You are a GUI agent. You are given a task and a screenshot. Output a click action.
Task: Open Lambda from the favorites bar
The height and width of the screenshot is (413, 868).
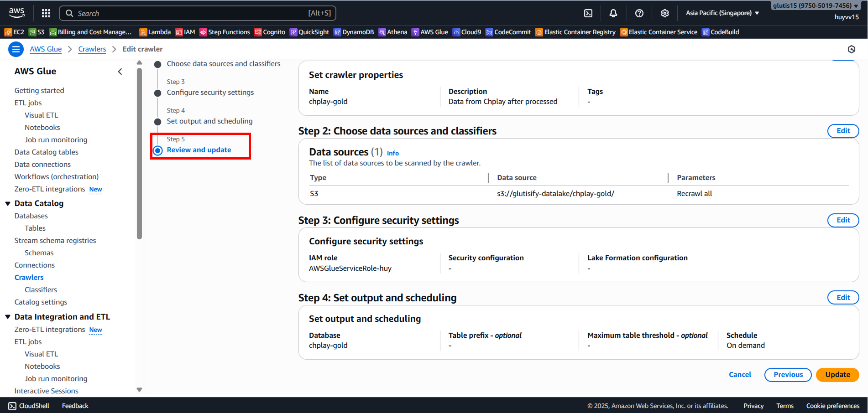(x=155, y=32)
